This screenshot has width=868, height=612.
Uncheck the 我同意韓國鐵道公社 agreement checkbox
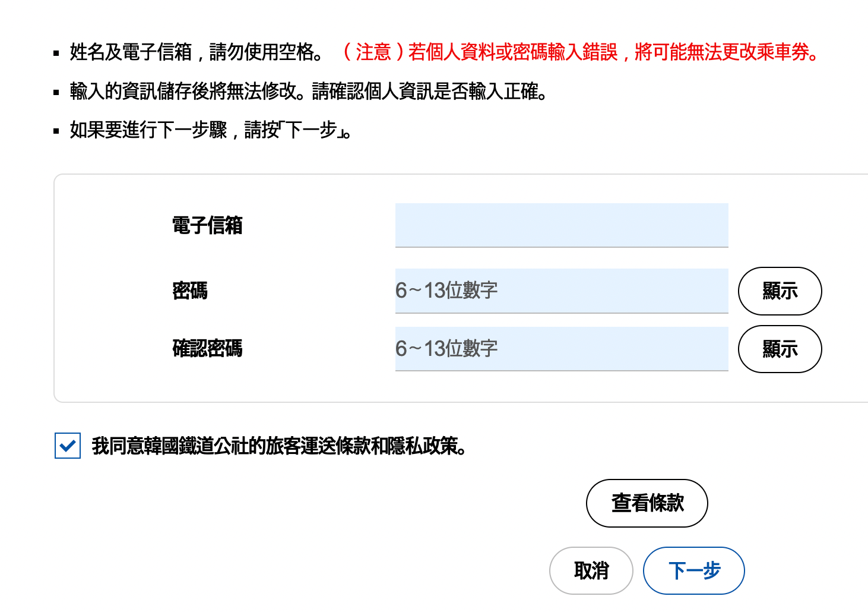click(x=68, y=446)
